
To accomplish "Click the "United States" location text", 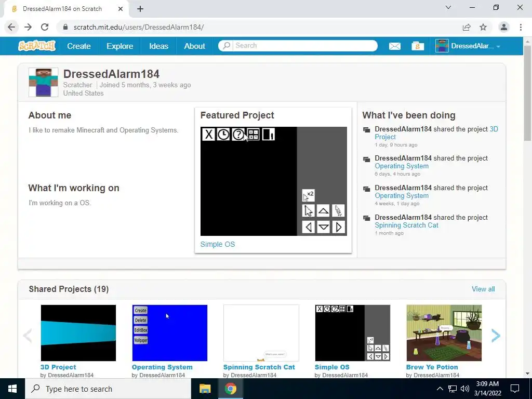I will tap(83, 93).
